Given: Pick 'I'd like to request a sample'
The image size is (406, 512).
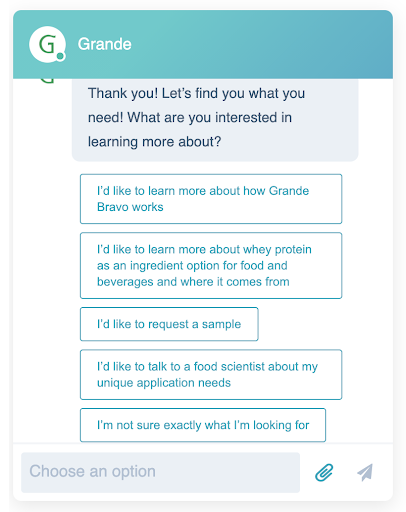Looking at the screenshot, I should [x=169, y=324].
